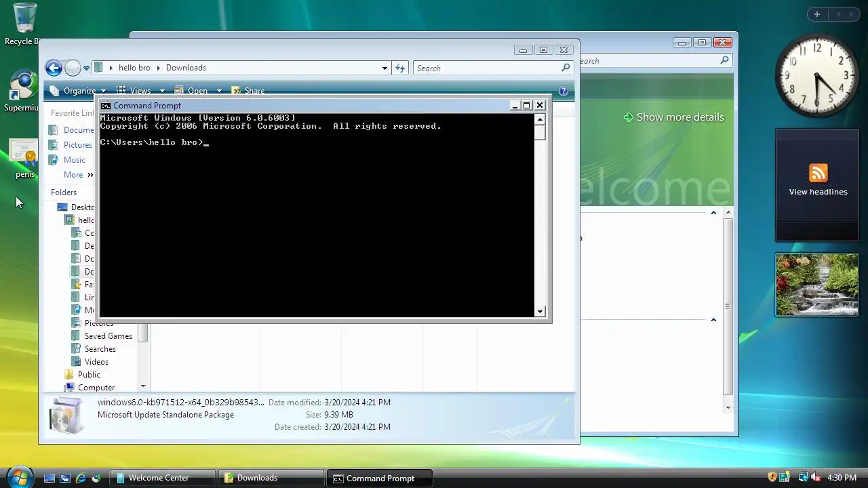Click the update package icon in details pane

point(66,415)
